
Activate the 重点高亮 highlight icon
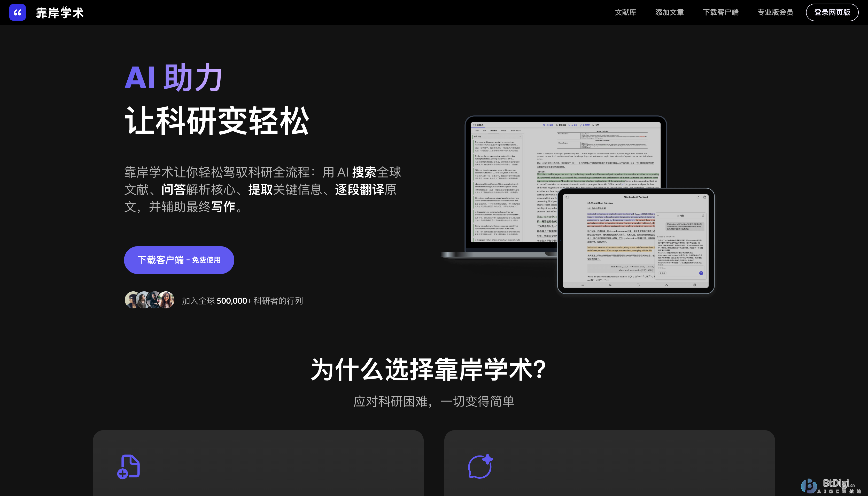[x=580, y=125]
